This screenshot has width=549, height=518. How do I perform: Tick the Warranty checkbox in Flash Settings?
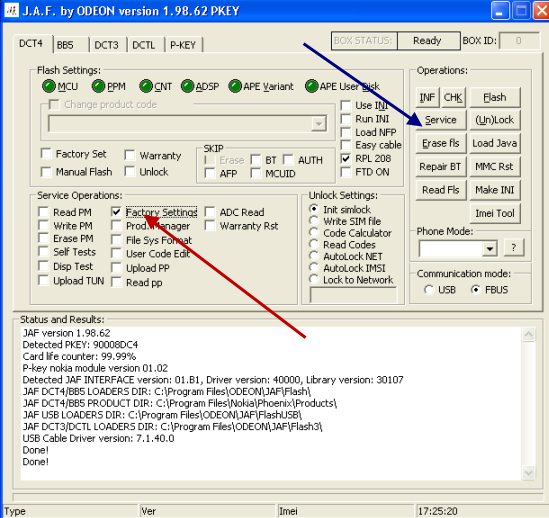[x=130, y=155]
